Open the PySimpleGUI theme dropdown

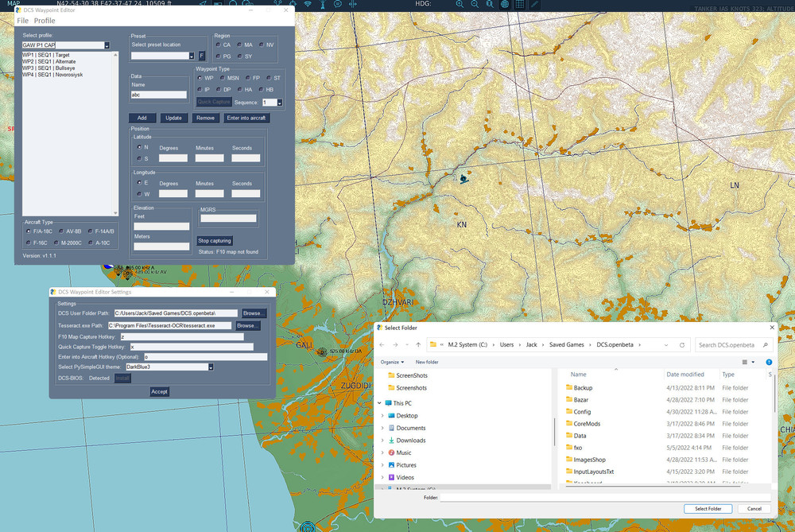coord(210,367)
